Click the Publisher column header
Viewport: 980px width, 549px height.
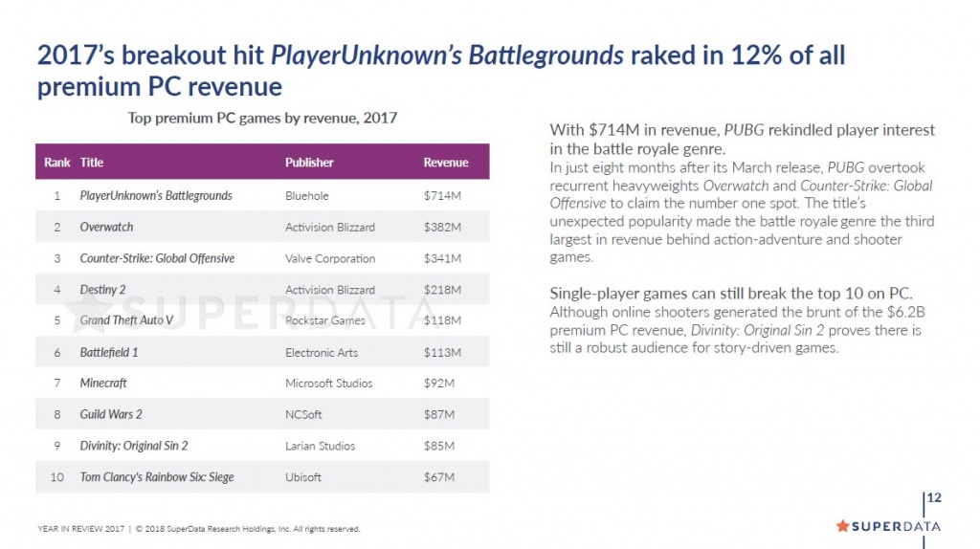(x=309, y=163)
